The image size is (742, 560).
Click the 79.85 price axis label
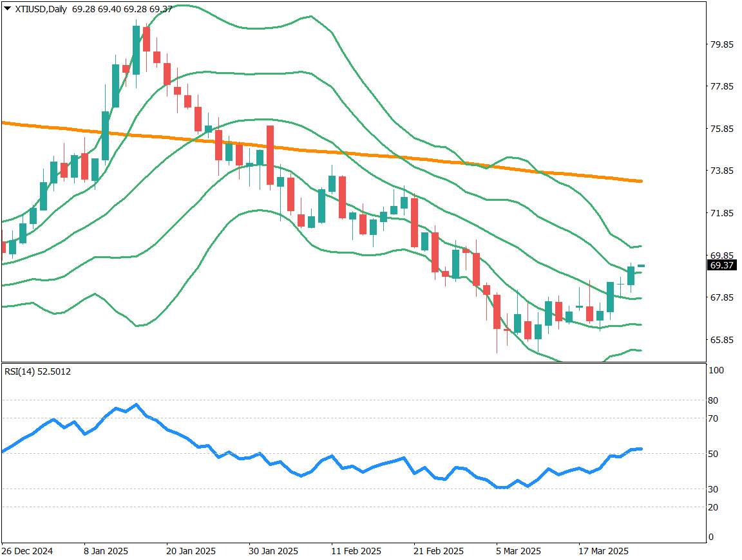(721, 44)
